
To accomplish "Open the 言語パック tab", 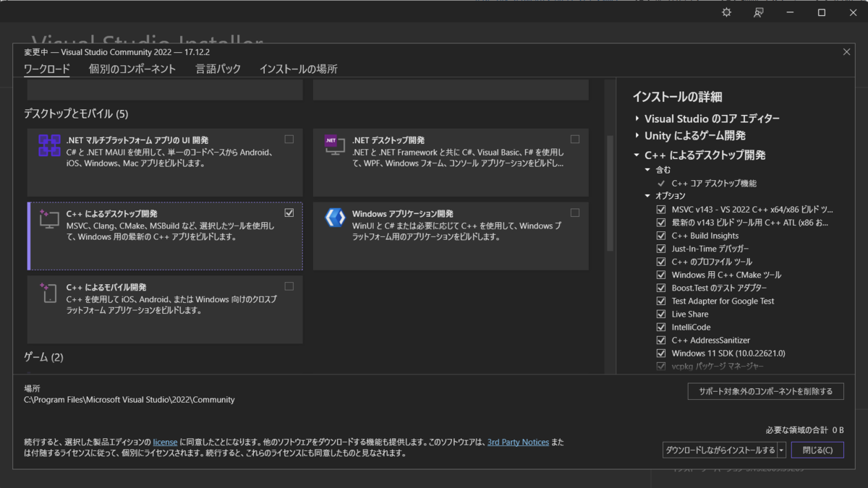I will tap(218, 69).
